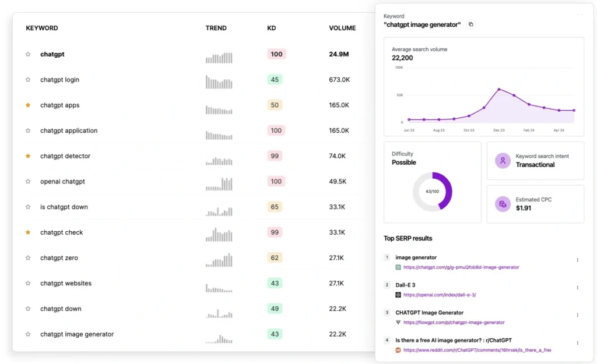597x364 pixels.
Task: Sort by the KD column header
Action: coord(272,28)
